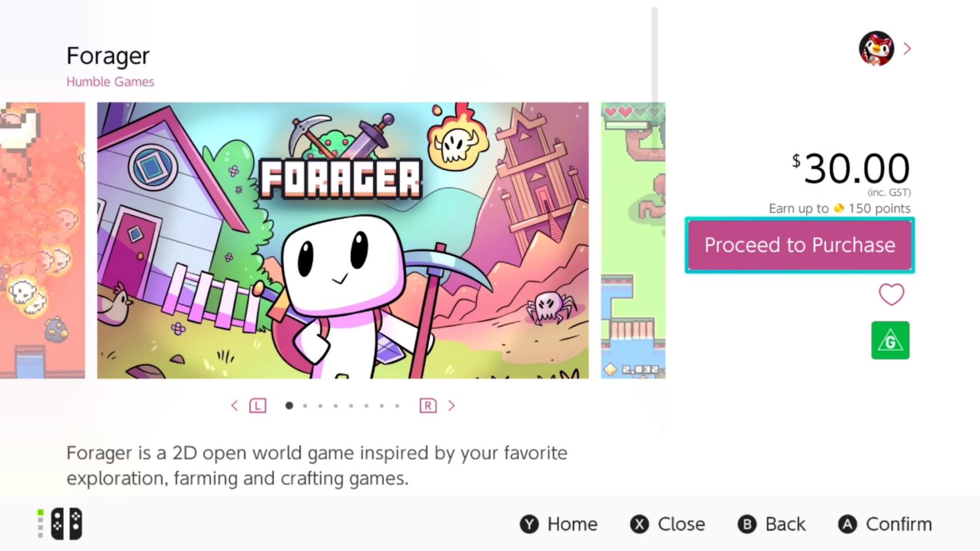The image size is (980, 551).
Task: Select the first carousel page dot
Action: (x=289, y=406)
